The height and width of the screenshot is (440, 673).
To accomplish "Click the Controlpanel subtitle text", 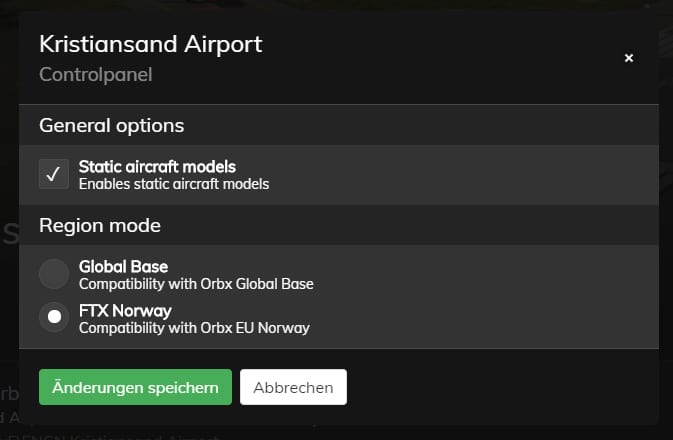I will (x=94, y=73).
